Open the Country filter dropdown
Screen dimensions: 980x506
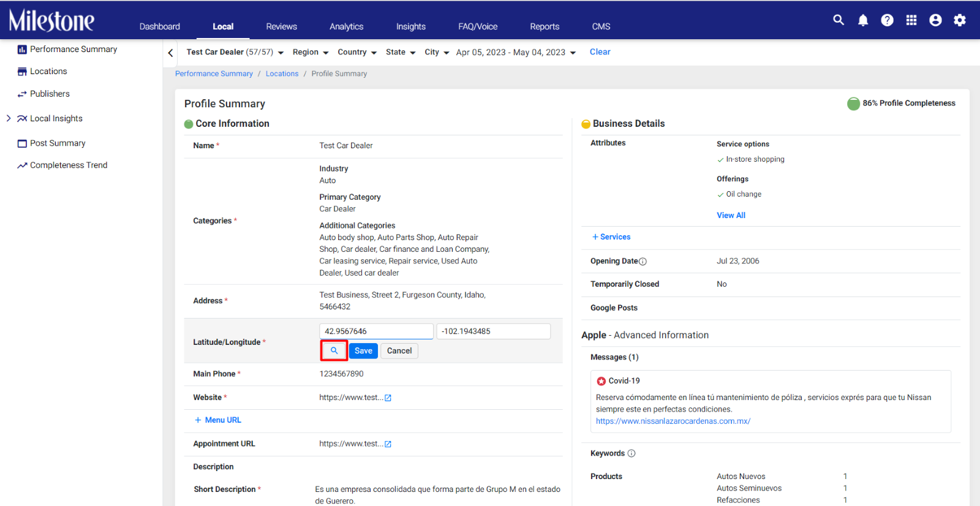[x=357, y=53]
